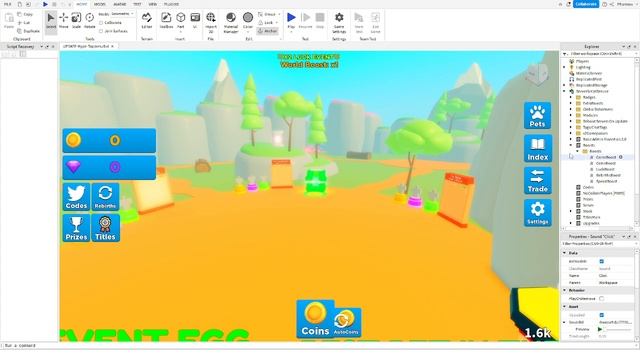This screenshot has width=640, height=360.
Task: Open the Terrain Editor
Action: [147, 21]
